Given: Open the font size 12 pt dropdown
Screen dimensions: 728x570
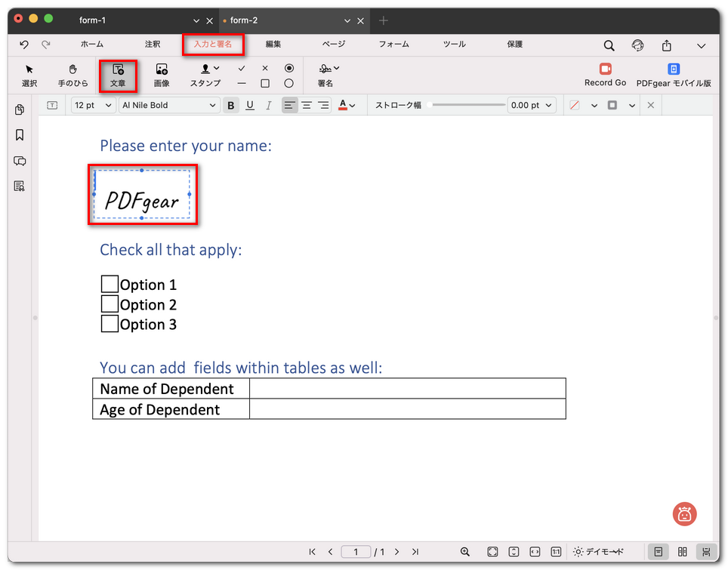Looking at the screenshot, I should (x=93, y=106).
